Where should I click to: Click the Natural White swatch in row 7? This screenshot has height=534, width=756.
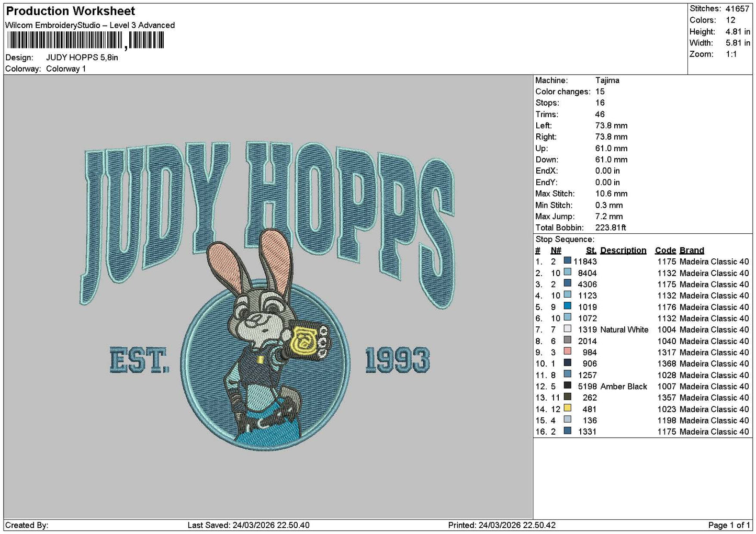[567, 328]
